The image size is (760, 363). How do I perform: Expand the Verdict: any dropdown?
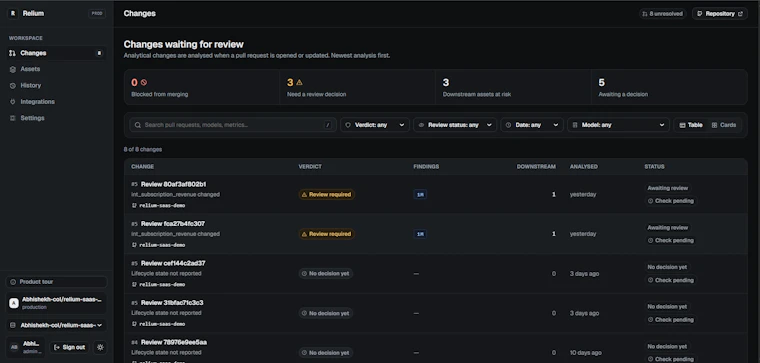[375, 125]
